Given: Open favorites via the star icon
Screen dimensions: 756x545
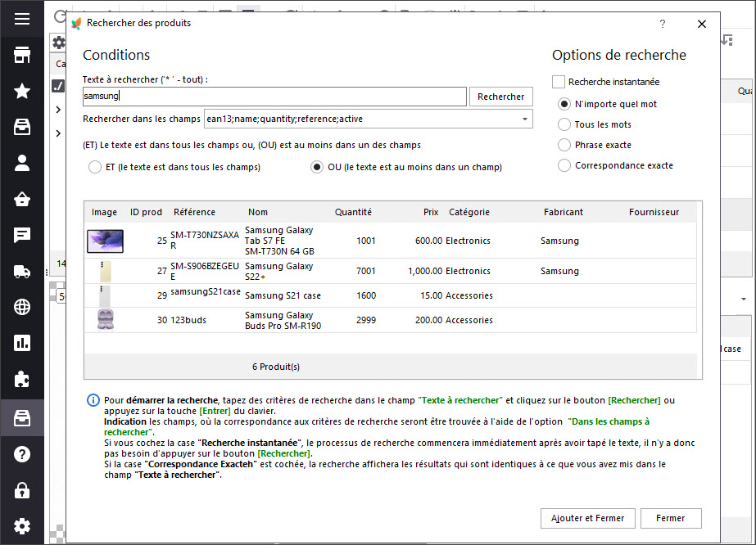Looking at the screenshot, I should coord(22,91).
